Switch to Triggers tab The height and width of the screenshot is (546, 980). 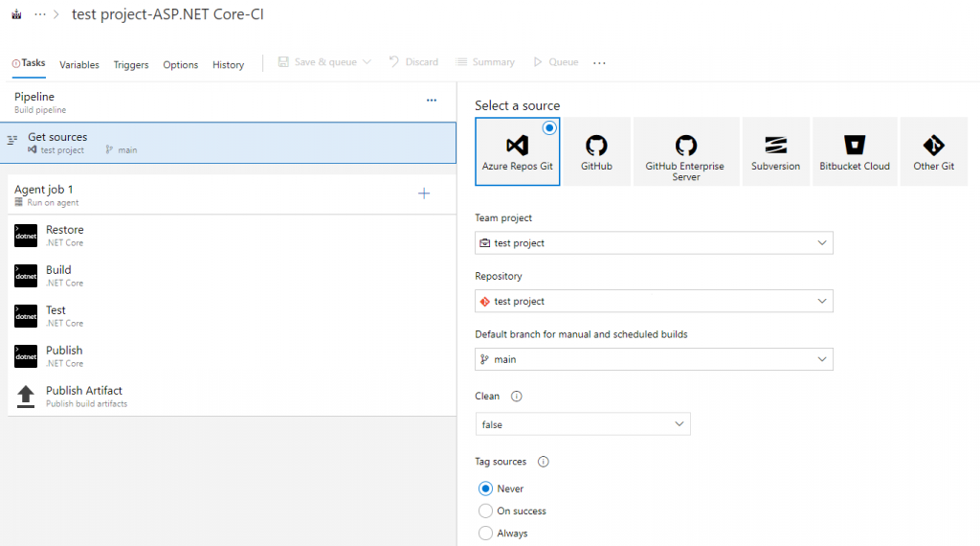point(131,64)
